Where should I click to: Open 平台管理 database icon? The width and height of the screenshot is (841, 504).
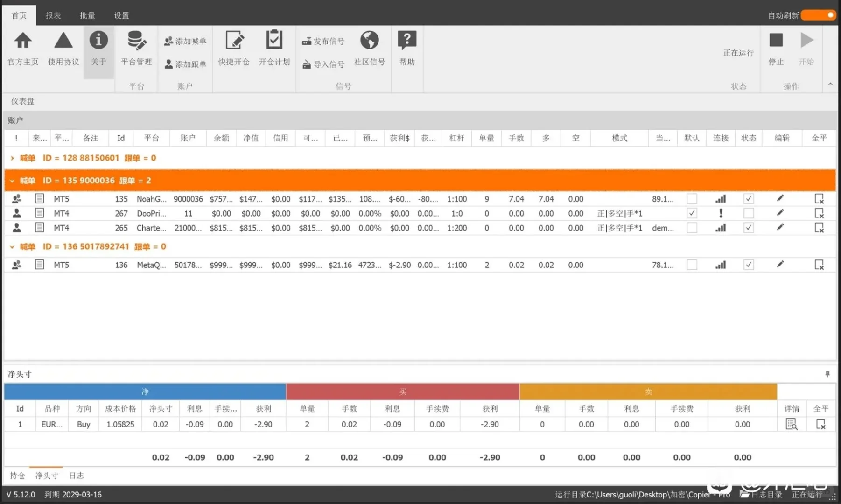coord(136,41)
